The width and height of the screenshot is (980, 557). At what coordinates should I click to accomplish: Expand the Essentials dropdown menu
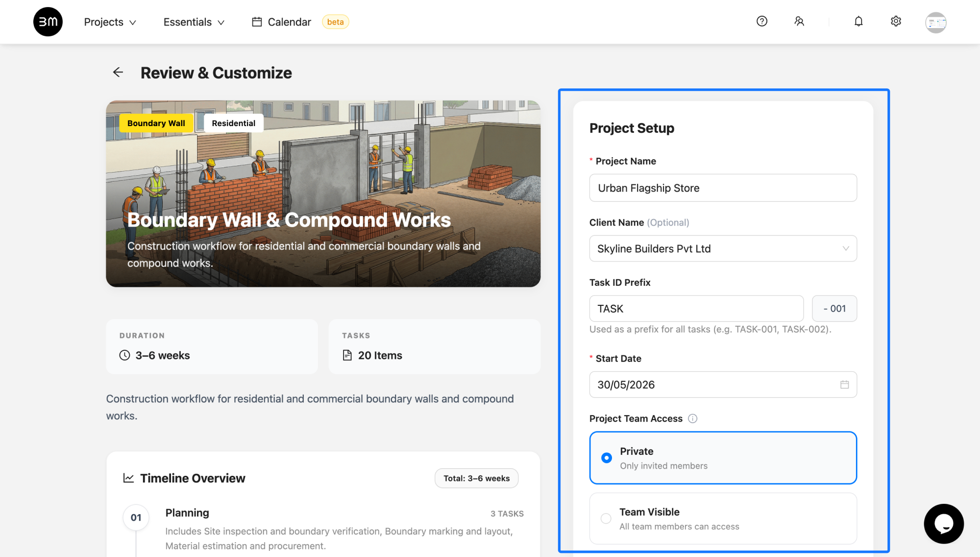pos(194,22)
